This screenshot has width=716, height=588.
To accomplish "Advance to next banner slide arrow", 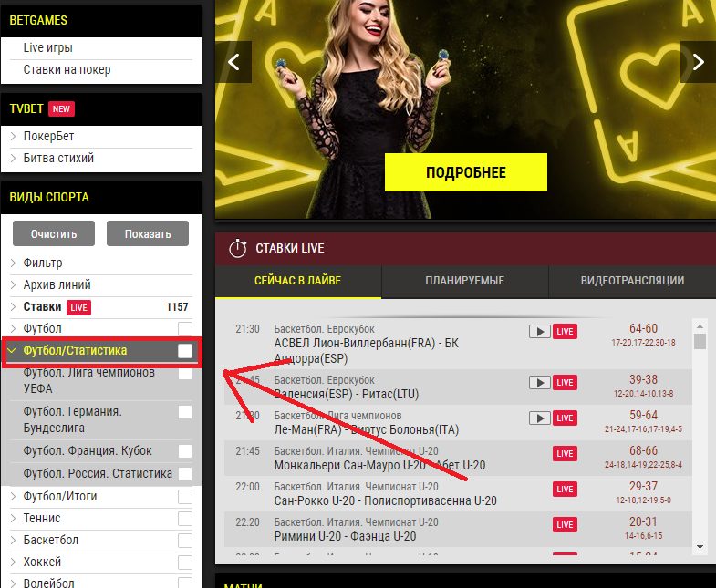I will point(698,62).
